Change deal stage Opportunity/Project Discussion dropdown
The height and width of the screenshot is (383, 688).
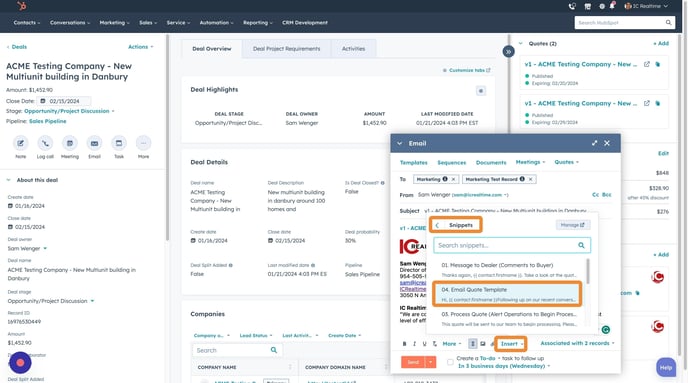pyautogui.click(x=69, y=111)
